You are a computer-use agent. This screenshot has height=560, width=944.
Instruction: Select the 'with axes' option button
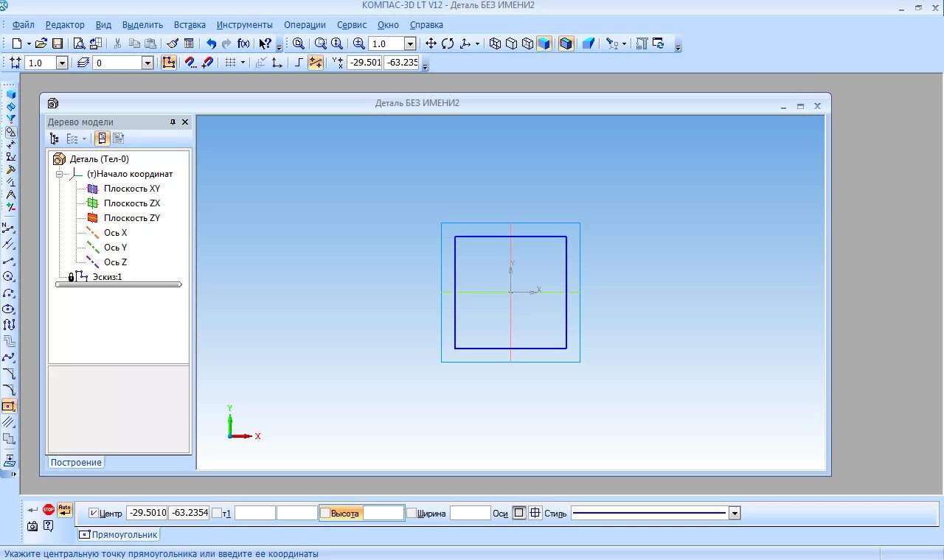click(535, 513)
